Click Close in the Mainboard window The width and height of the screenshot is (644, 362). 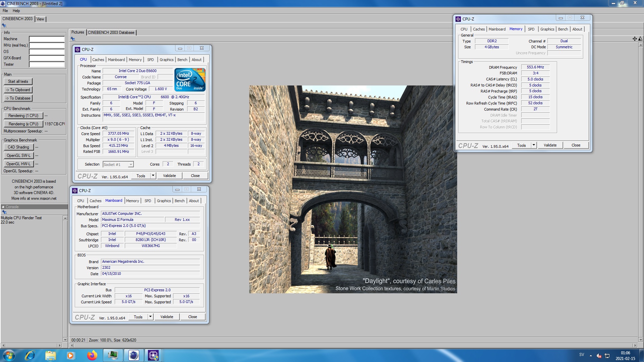tap(193, 317)
